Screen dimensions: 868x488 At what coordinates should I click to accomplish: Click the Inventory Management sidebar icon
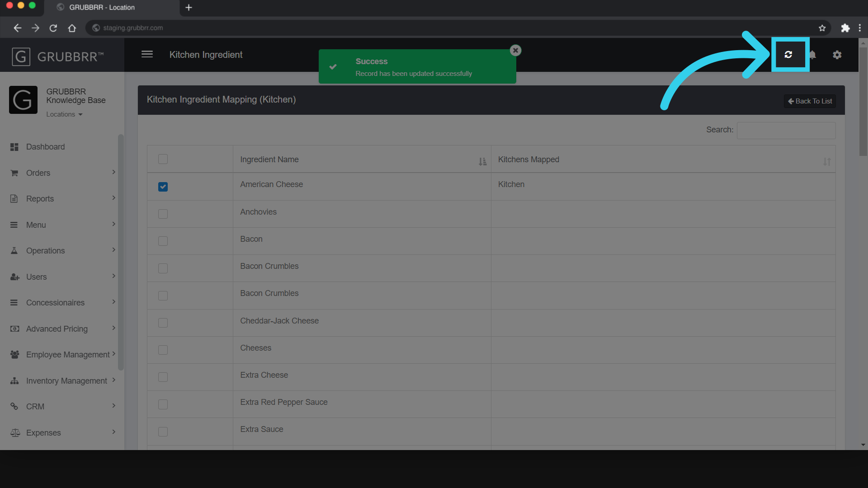tap(15, 380)
